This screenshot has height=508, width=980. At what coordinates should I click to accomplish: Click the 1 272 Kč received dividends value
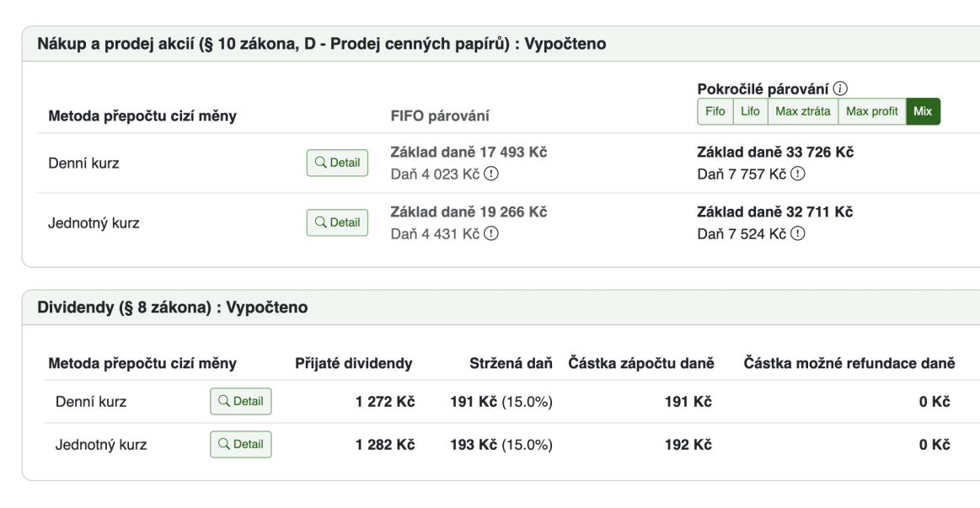pos(386,402)
